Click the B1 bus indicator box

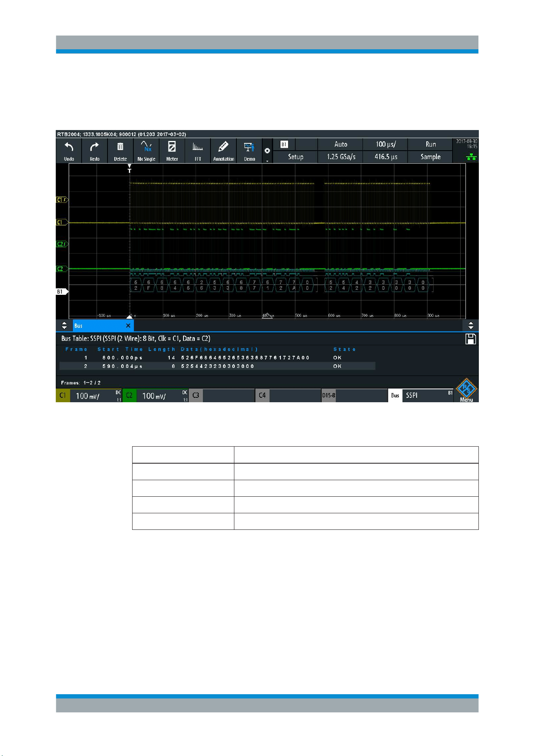click(284, 144)
